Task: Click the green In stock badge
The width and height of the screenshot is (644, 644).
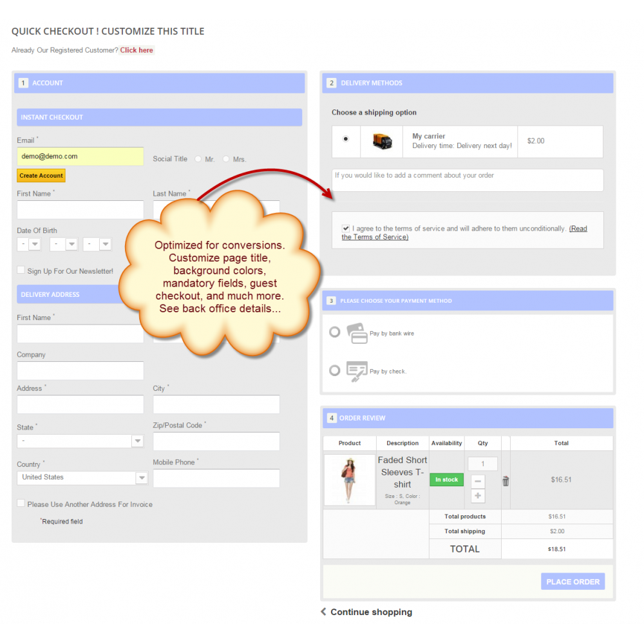Action: [x=446, y=480]
